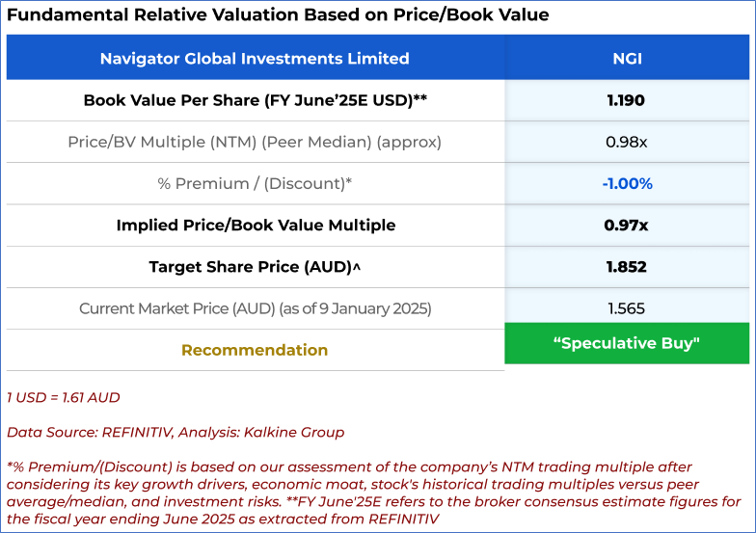Select the '% Premium / (Discount)*' label

pyautogui.click(x=255, y=183)
